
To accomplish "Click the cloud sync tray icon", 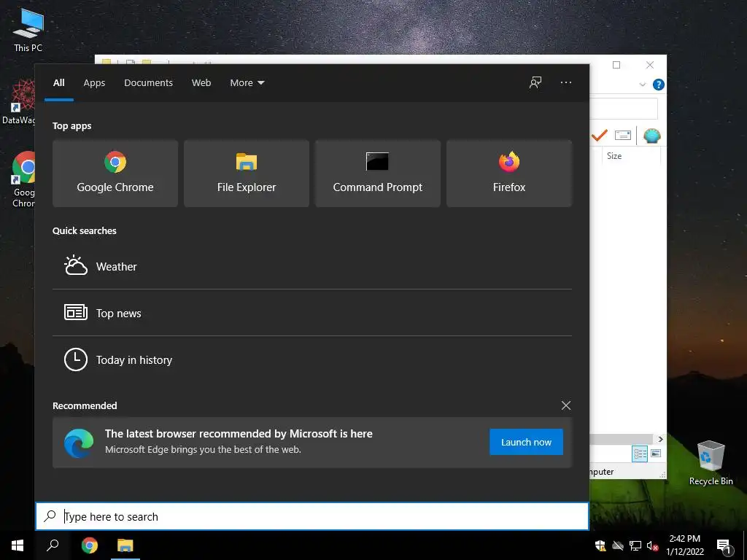I will tap(617, 545).
